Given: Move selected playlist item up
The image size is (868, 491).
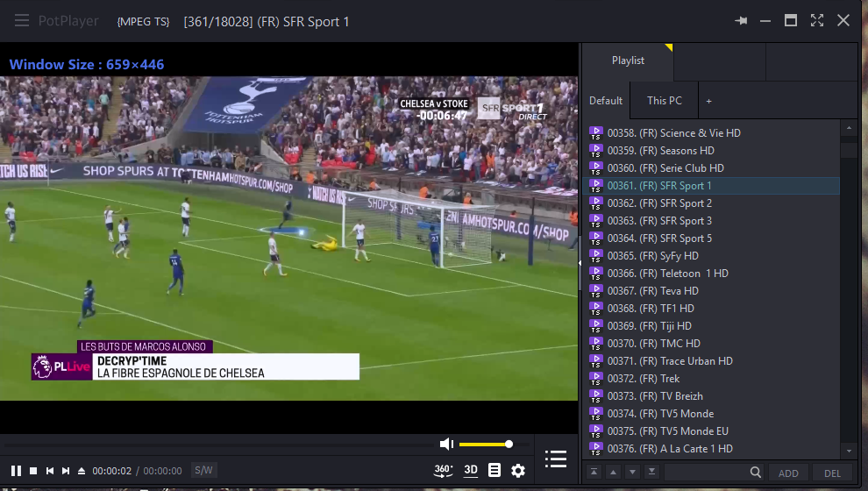Looking at the screenshot, I should point(614,473).
